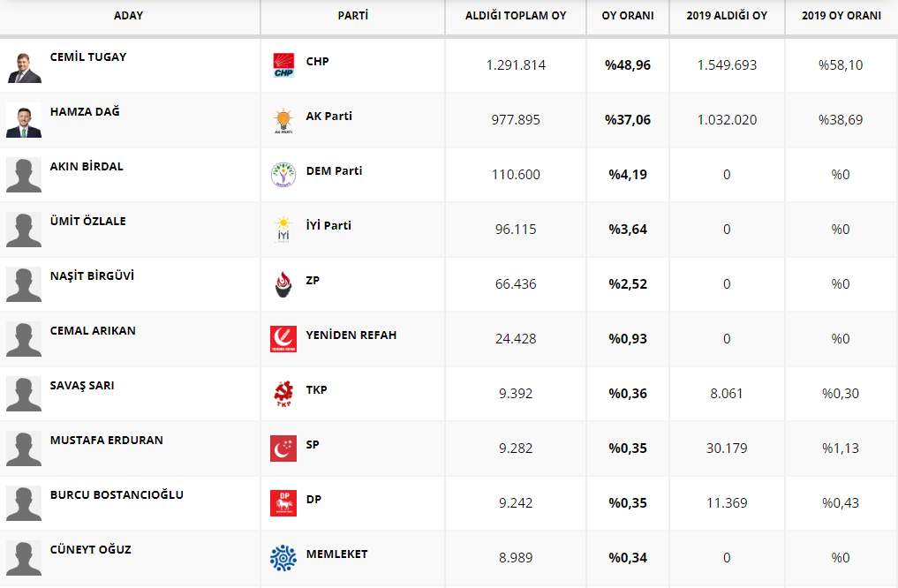
Task: Click the CHP party logo icon
Action: (283, 65)
